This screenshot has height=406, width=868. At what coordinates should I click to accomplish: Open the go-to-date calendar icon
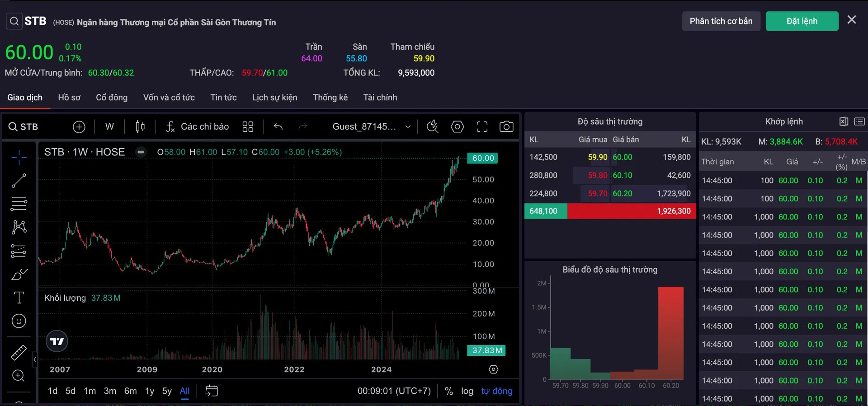coord(212,391)
